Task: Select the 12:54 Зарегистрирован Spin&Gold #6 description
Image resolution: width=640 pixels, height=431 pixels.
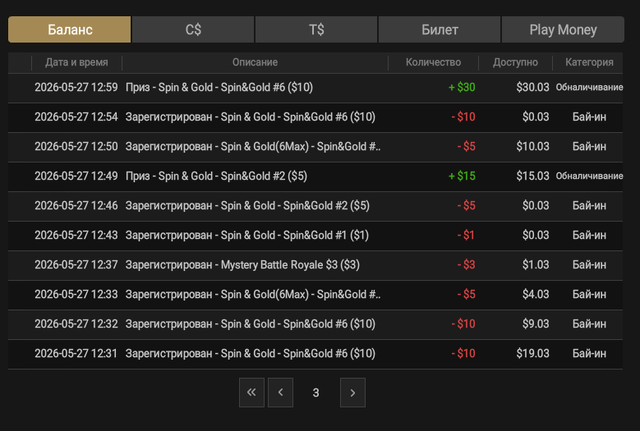Action: click(250, 117)
